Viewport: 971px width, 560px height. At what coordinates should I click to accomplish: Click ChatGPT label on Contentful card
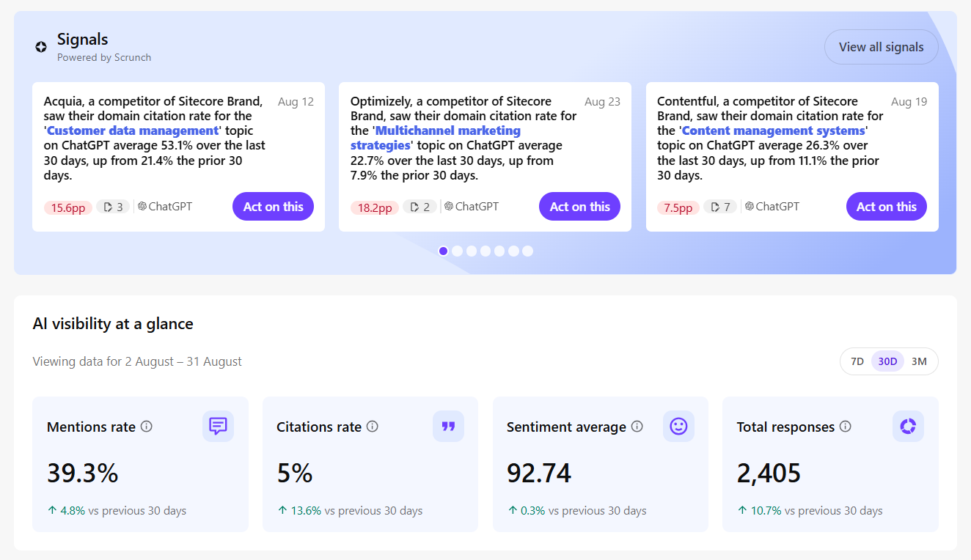click(772, 207)
